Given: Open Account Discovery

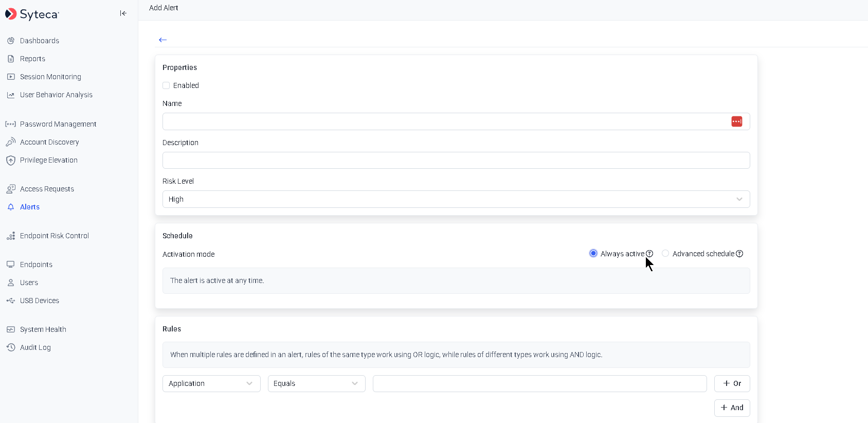Looking at the screenshot, I should pos(49,142).
